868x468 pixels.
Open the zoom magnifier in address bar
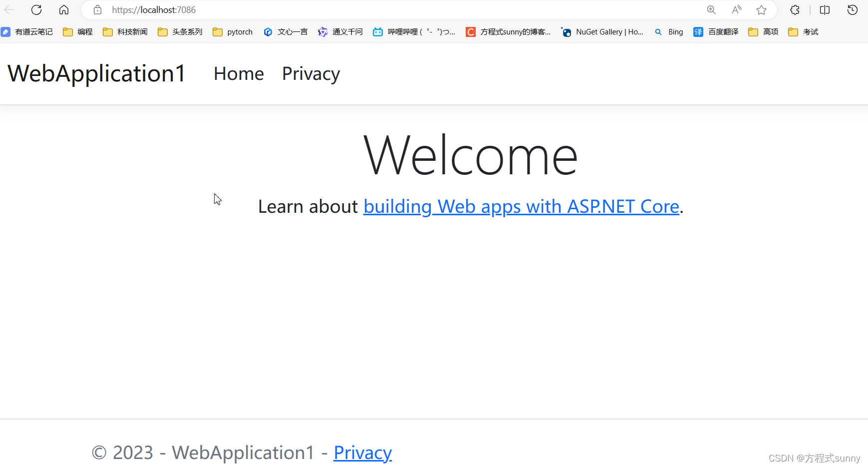pyautogui.click(x=711, y=10)
